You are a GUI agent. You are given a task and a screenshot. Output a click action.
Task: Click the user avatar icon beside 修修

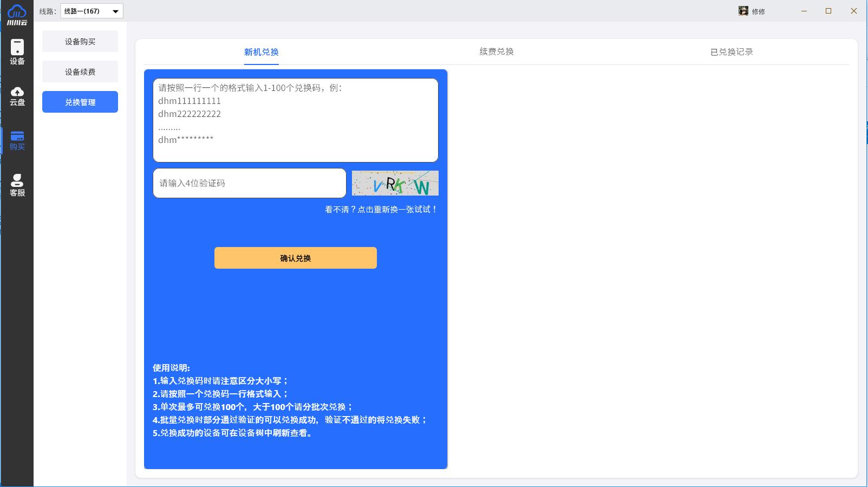pos(743,11)
